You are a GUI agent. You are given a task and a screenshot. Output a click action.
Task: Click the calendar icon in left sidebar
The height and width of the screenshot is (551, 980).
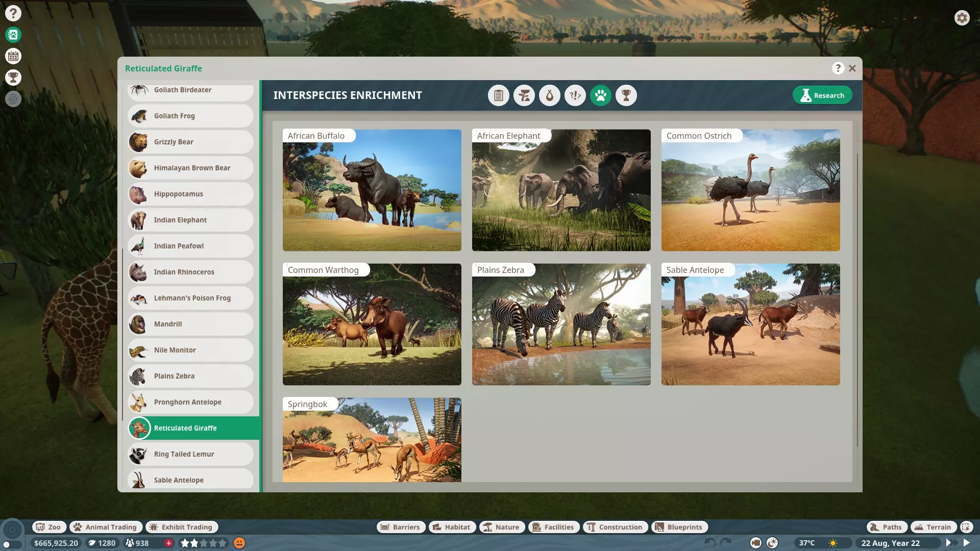pos(13,56)
